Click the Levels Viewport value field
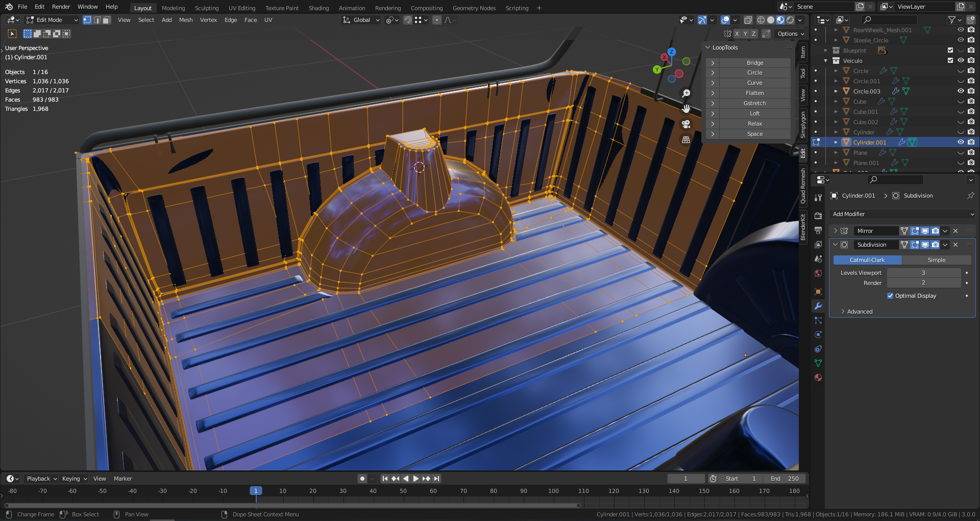 [923, 273]
